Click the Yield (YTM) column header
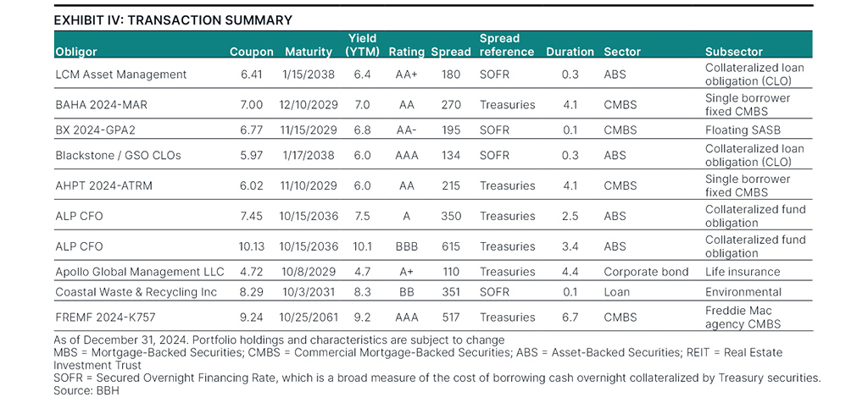Viewport: 868px width, 403px height. coord(362,46)
